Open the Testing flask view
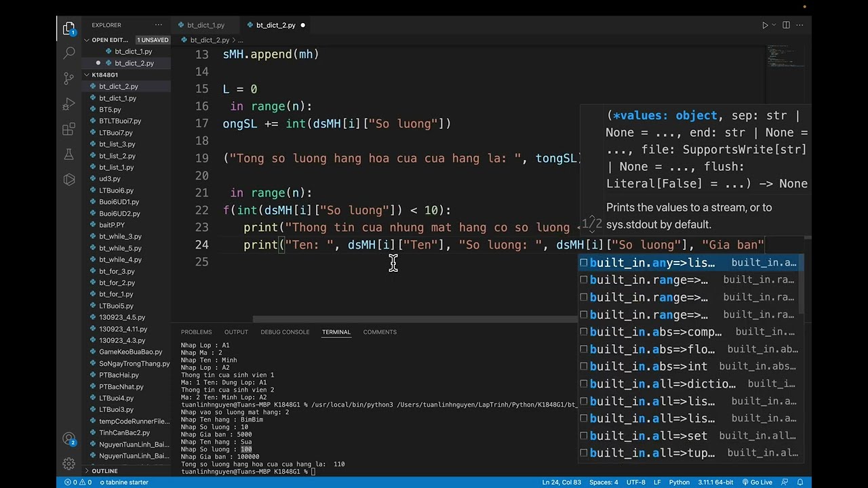Viewport: 868px width, 488px height. (x=68, y=154)
